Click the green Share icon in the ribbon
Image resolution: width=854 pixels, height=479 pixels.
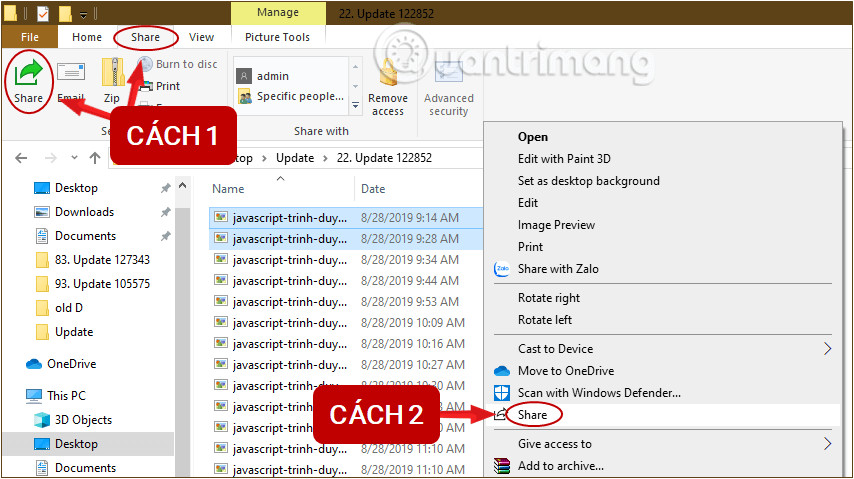point(28,74)
